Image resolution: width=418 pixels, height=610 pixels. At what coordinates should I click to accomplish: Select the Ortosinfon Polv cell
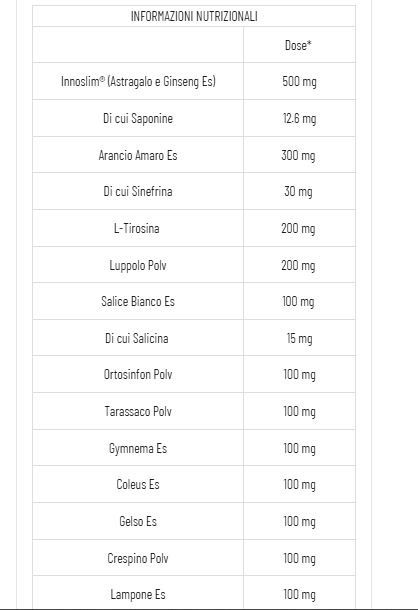click(x=138, y=374)
